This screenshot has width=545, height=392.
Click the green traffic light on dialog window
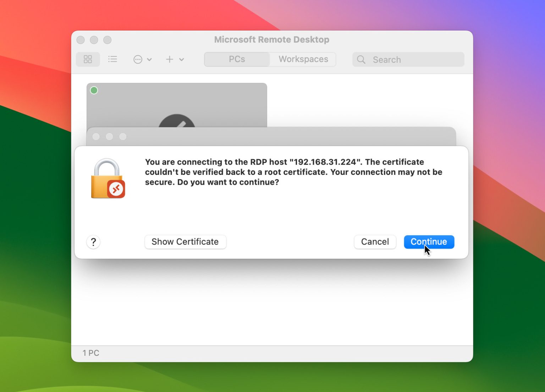pyautogui.click(x=122, y=137)
